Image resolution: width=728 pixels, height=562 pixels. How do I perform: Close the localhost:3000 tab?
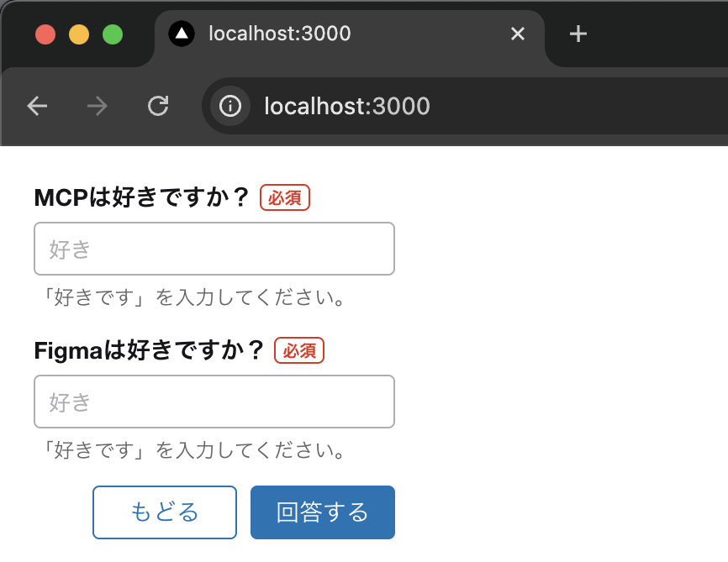pyautogui.click(x=518, y=34)
